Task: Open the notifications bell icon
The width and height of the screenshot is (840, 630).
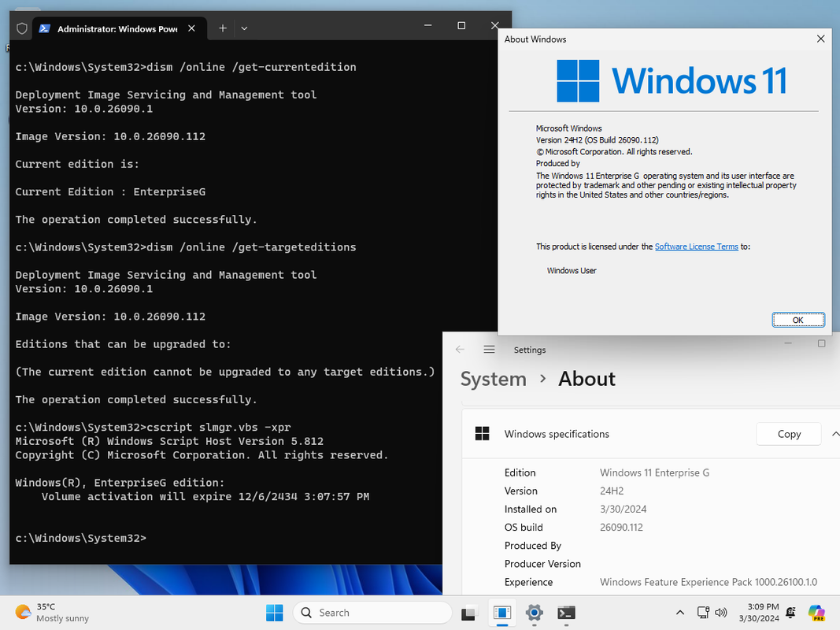Action: 790,613
